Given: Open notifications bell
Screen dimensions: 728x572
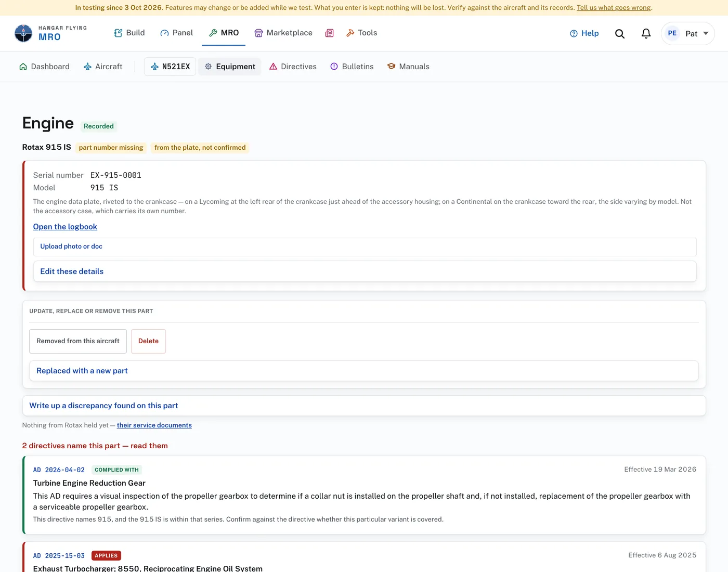Looking at the screenshot, I should (x=646, y=33).
